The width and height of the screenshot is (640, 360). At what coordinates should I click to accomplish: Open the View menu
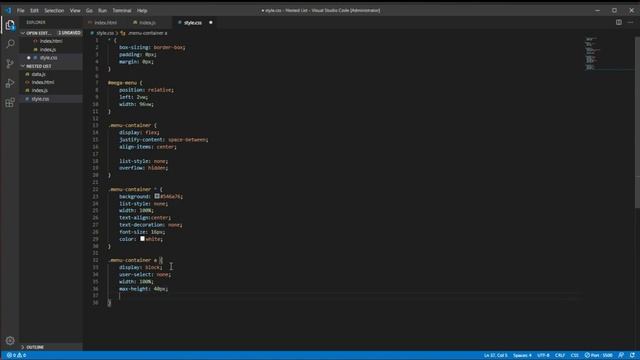click(x=75, y=10)
